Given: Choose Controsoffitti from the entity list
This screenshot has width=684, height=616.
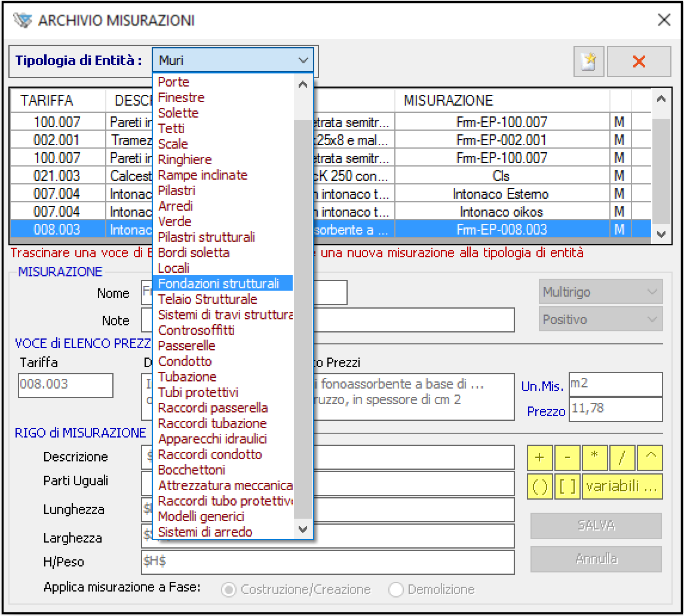Looking at the screenshot, I should [x=196, y=330].
